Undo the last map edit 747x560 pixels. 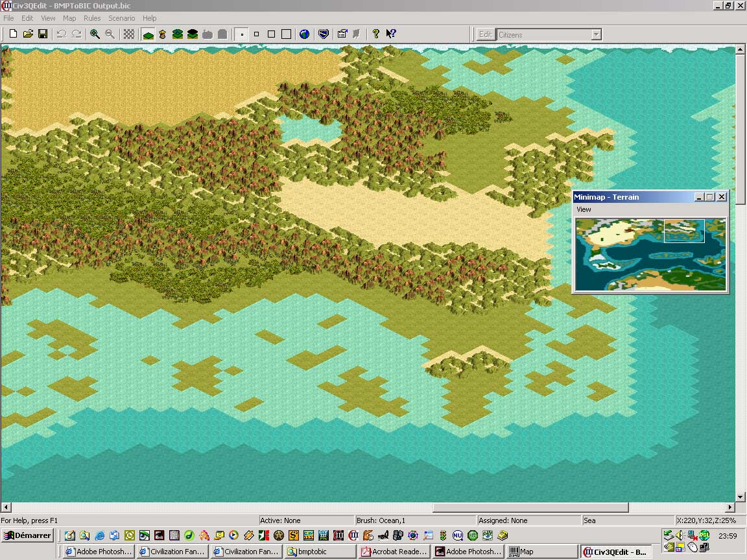click(62, 34)
